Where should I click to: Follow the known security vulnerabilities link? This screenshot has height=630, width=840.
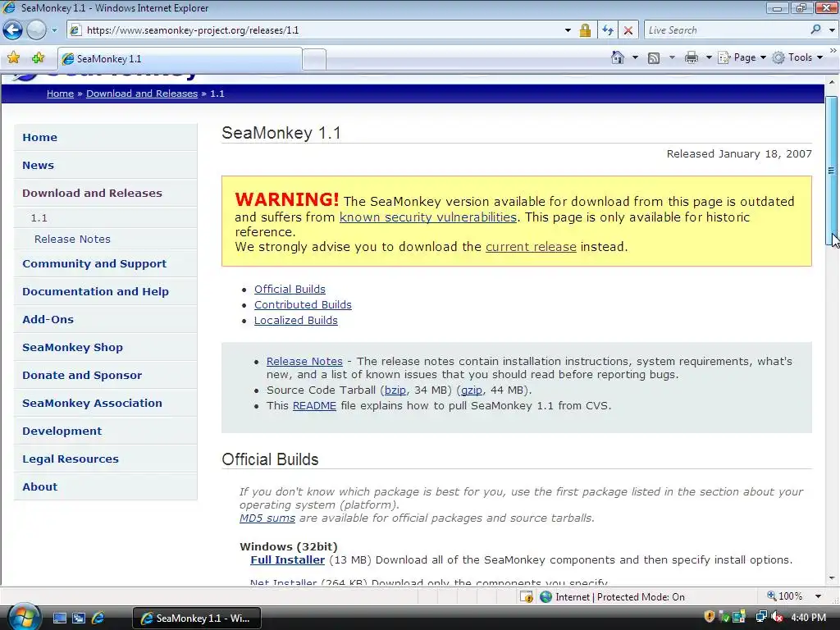428,217
